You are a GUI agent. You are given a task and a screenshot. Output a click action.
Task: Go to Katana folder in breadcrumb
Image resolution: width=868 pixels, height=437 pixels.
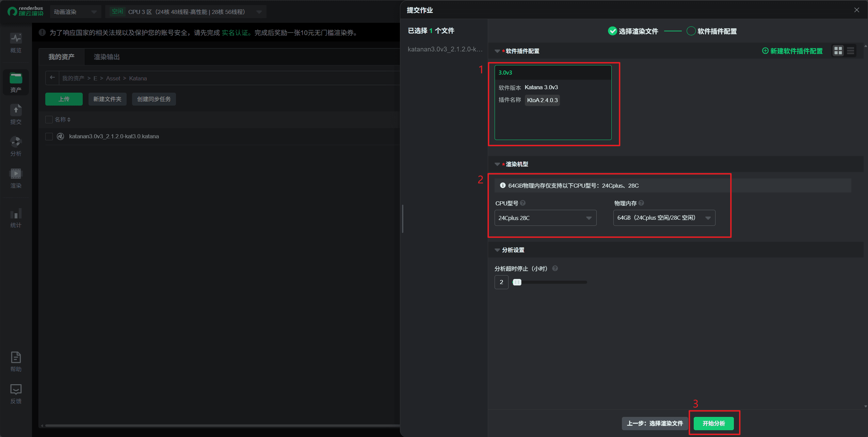(x=138, y=78)
